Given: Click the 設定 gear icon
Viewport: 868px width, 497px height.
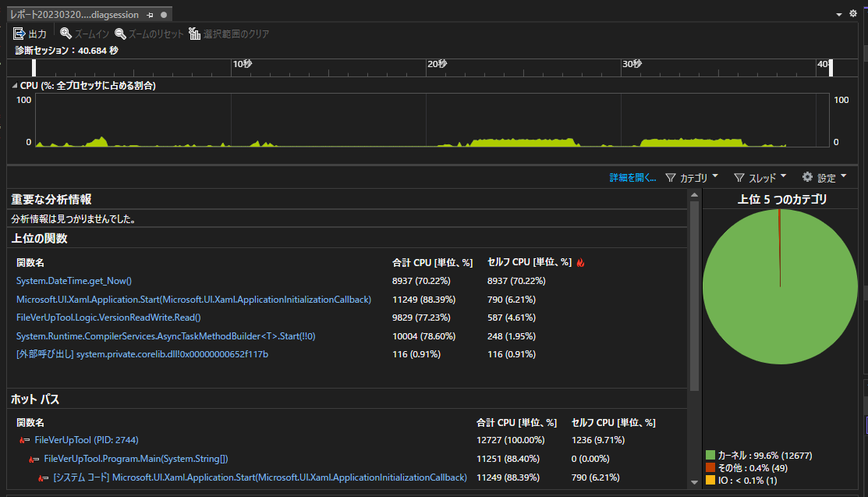Looking at the screenshot, I should tap(808, 177).
